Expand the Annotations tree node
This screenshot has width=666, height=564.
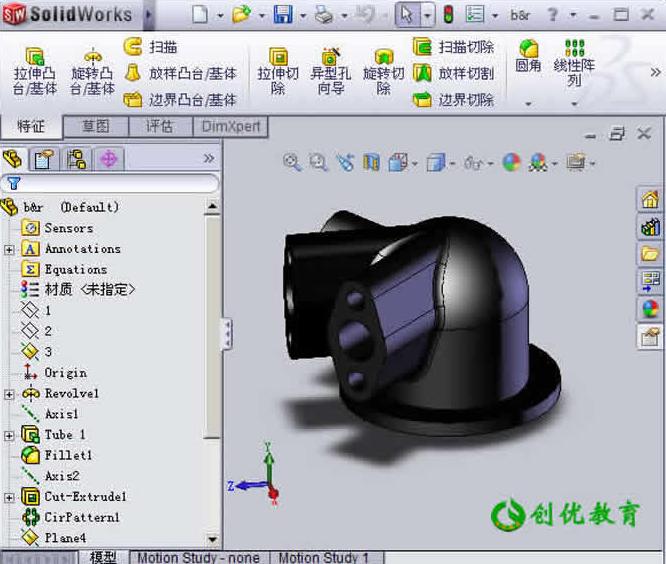[x=9, y=249]
